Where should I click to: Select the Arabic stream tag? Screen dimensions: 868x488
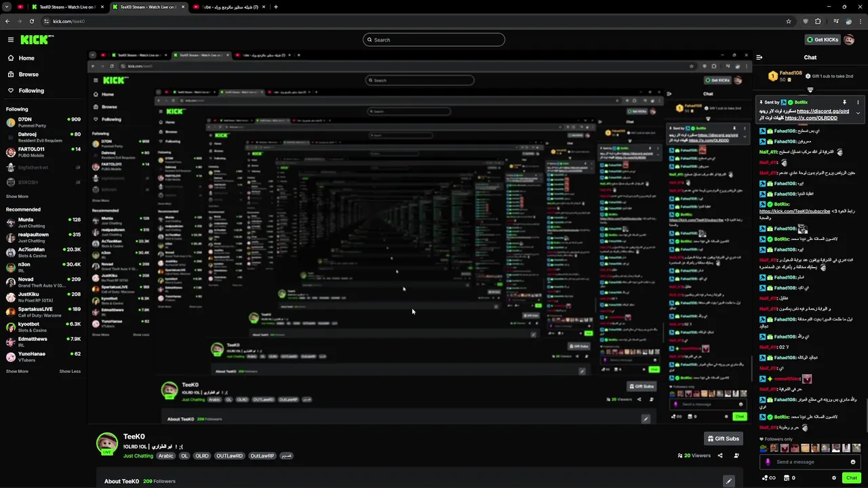coord(166,456)
